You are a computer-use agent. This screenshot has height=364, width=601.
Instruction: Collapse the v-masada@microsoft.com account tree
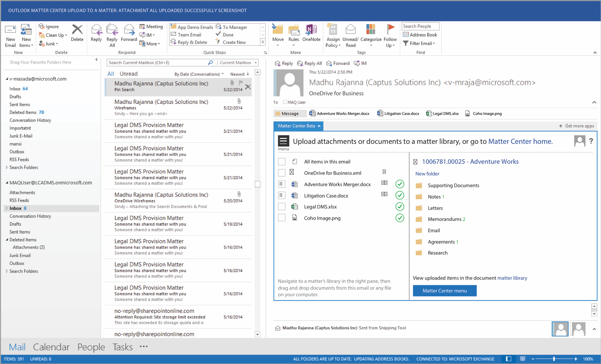coord(7,79)
